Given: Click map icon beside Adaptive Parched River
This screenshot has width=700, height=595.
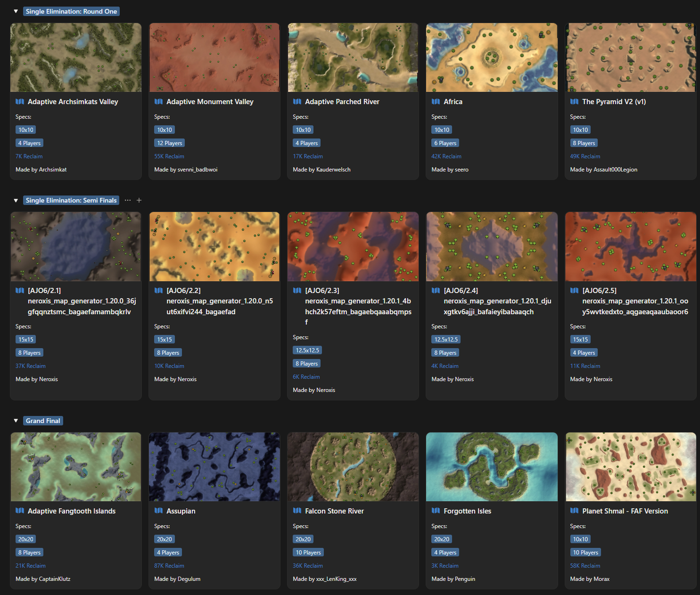Looking at the screenshot, I should pyautogui.click(x=297, y=102).
